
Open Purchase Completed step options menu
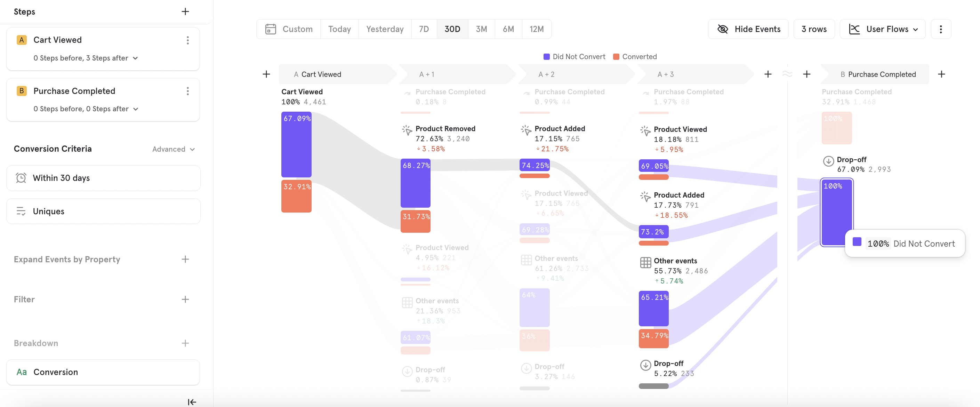click(x=187, y=91)
